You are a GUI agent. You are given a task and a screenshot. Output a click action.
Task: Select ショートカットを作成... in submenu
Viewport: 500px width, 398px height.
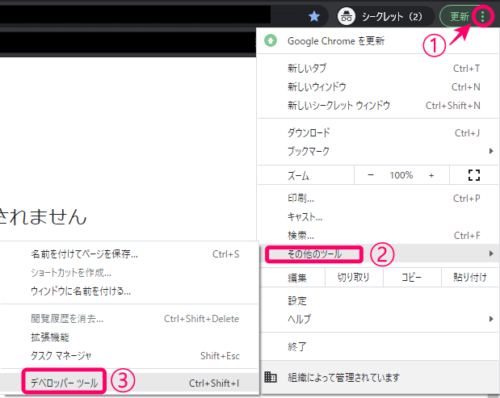(x=129, y=273)
